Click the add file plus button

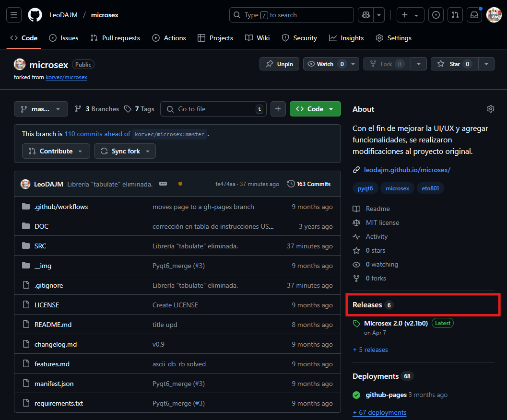coord(278,109)
